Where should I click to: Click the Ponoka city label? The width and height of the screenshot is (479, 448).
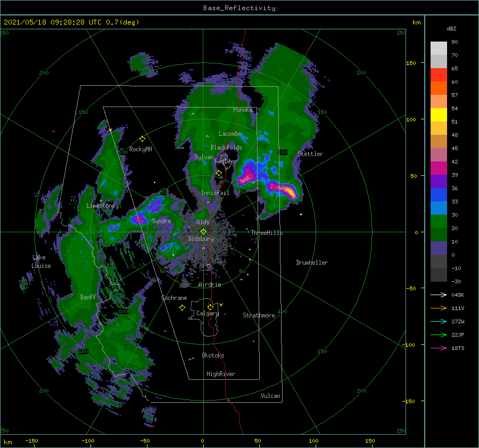pos(243,110)
